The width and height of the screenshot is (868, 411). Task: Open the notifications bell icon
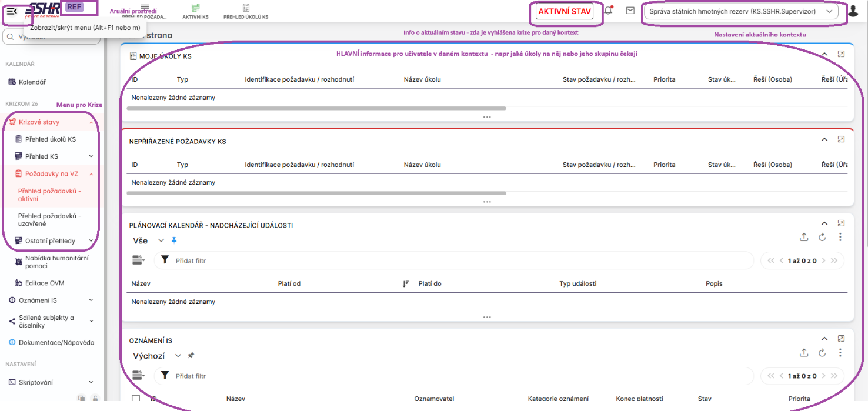point(609,11)
